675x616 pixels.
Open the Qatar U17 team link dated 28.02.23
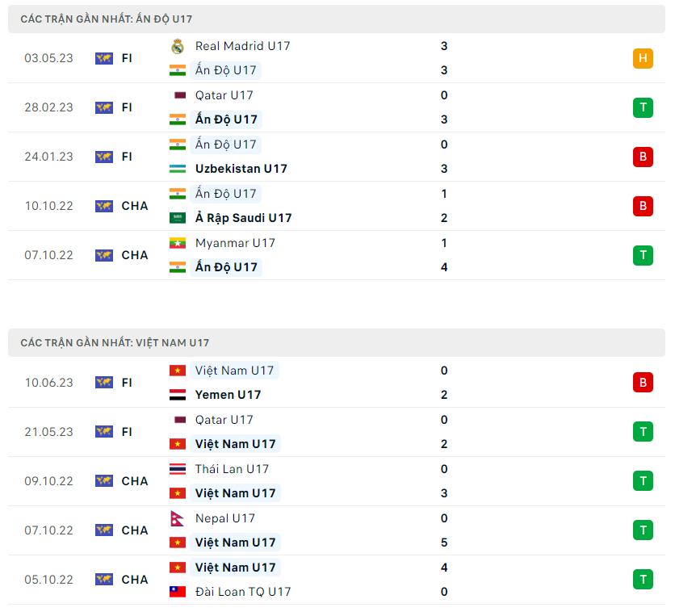(224, 95)
